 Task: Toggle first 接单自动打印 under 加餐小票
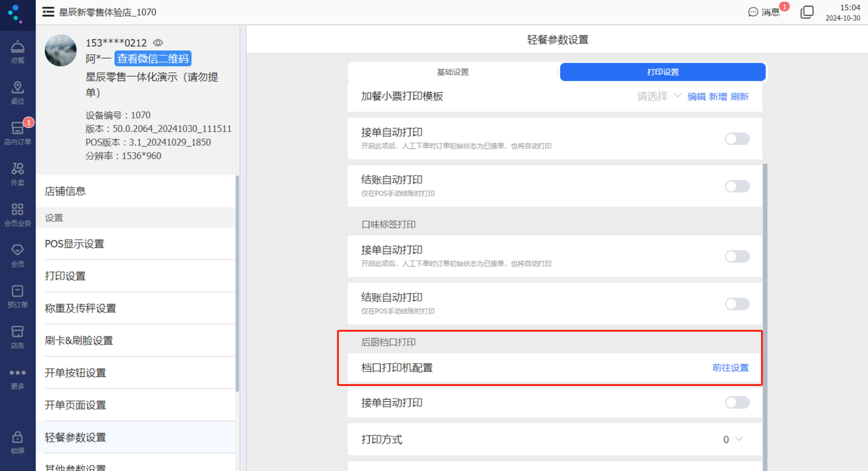(737, 139)
